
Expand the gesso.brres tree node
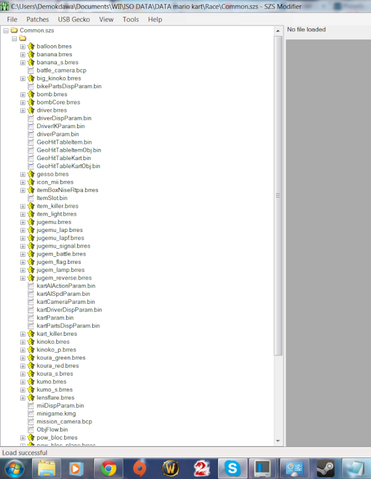pyautogui.click(x=23, y=174)
